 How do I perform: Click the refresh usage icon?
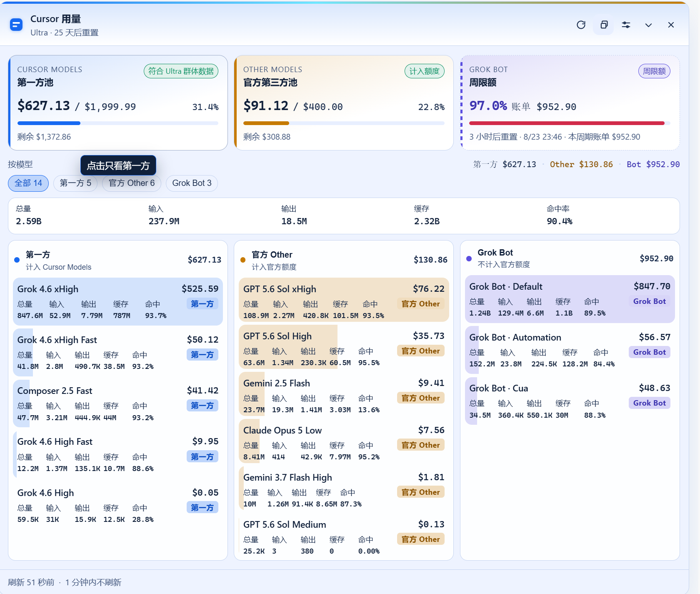pos(581,25)
